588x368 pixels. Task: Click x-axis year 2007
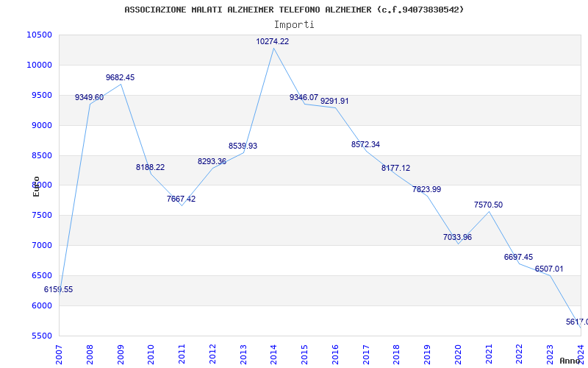point(59,355)
